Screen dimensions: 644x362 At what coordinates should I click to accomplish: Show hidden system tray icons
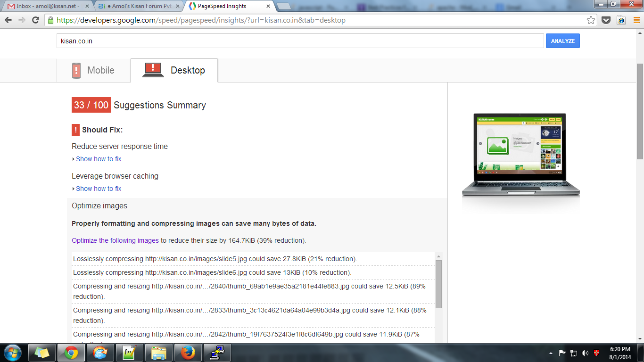tap(551, 353)
